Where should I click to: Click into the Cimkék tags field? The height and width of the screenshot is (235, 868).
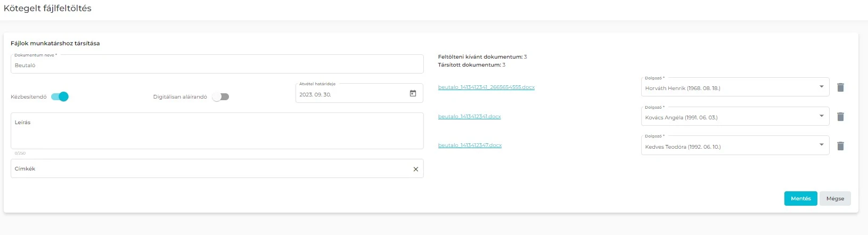tap(210, 169)
